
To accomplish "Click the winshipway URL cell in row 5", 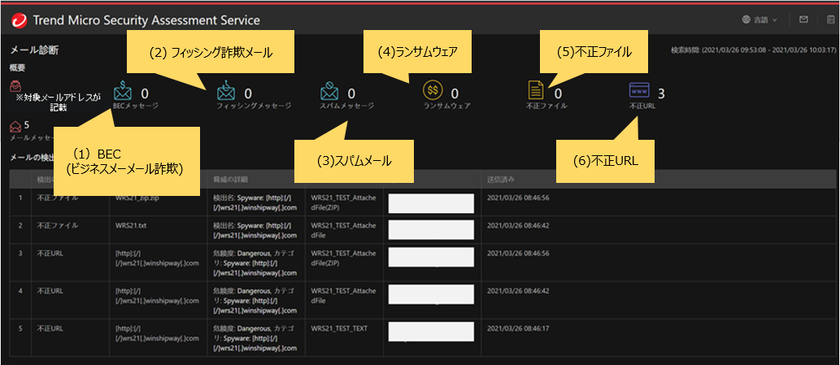I will [x=157, y=333].
